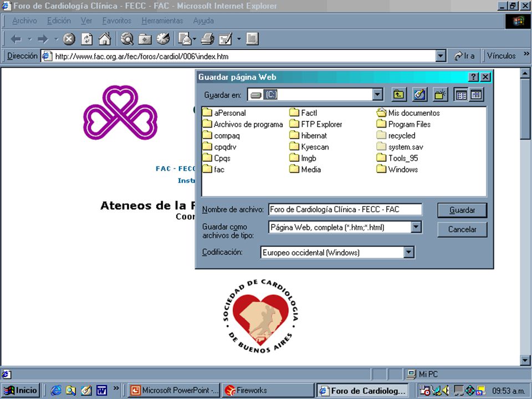The width and height of the screenshot is (532, 399).
Task: Open the Codificación dropdown arrow
Action: (x=409, y=252)
